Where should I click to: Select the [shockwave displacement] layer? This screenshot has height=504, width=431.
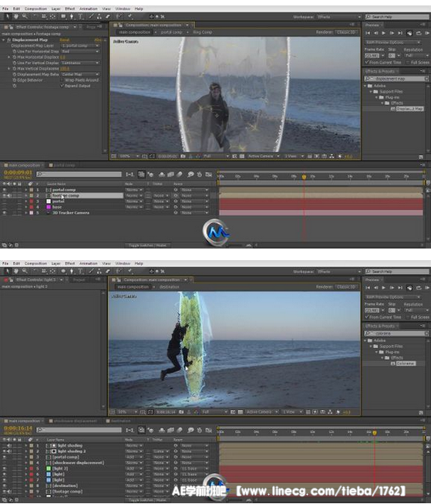click(79, 463)
